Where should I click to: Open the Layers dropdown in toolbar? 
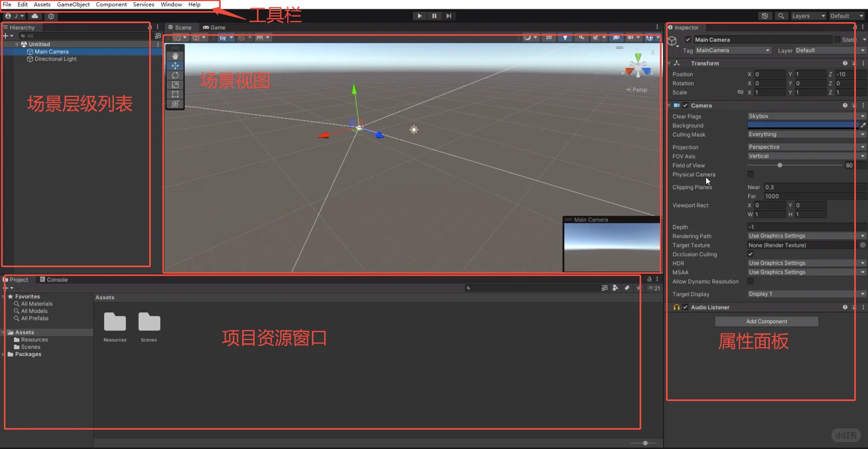click(x=808, y=16)
